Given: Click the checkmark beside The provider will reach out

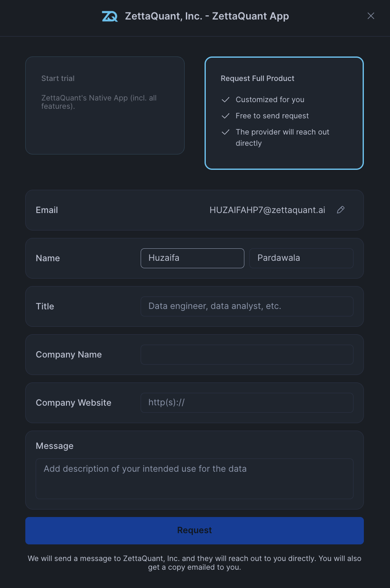Looking at the screenshot, I should tap(225, 132).
